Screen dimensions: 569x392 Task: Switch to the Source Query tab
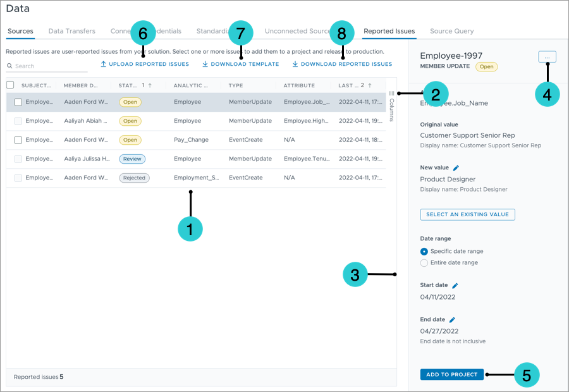click(x=451, y=31)
